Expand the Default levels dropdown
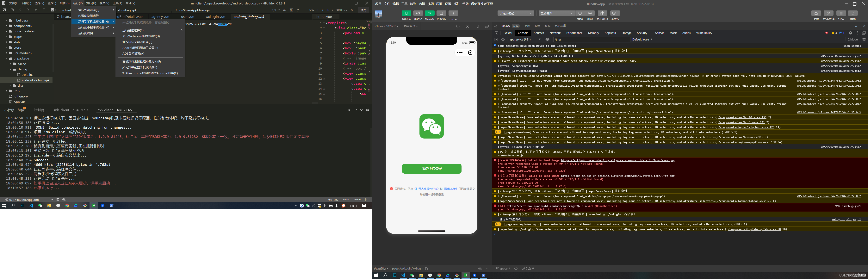The height and width of the screenshot is (279, 868). click(x=642, y=39)
